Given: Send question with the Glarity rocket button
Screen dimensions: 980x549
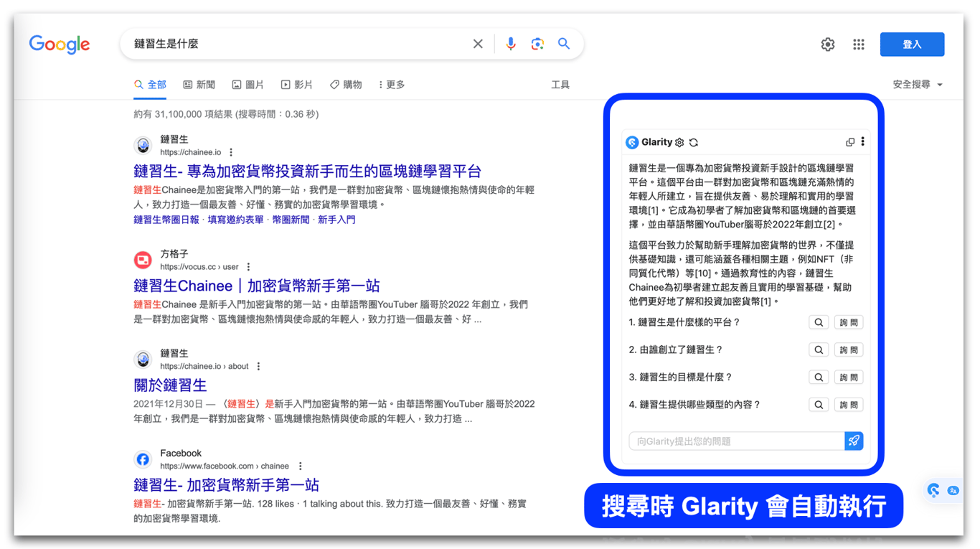Looking at the screenshot, I should pyautogui.click(x=854, y=441).
